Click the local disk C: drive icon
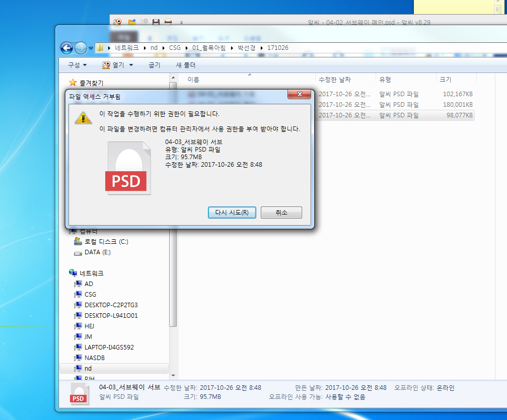This screenshot has width=507, height=420. coord(78,241)
